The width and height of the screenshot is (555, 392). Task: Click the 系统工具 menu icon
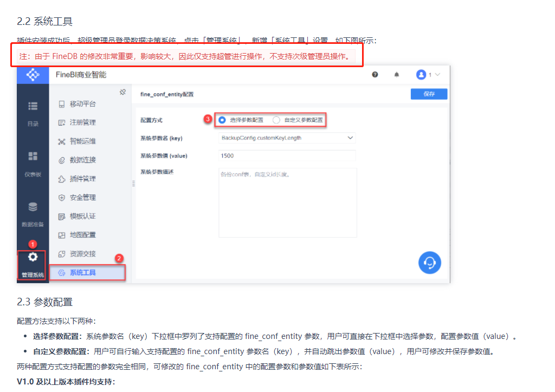click(x=62, y=272)
